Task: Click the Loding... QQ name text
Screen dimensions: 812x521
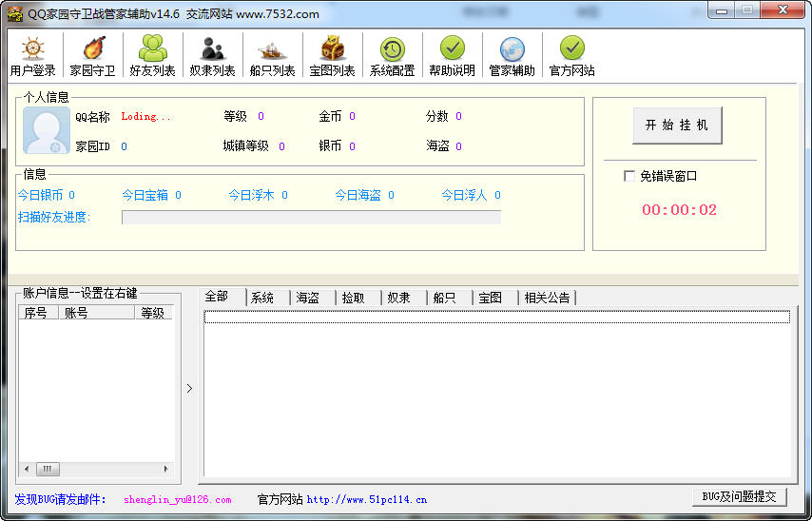Action: [145, 117]
